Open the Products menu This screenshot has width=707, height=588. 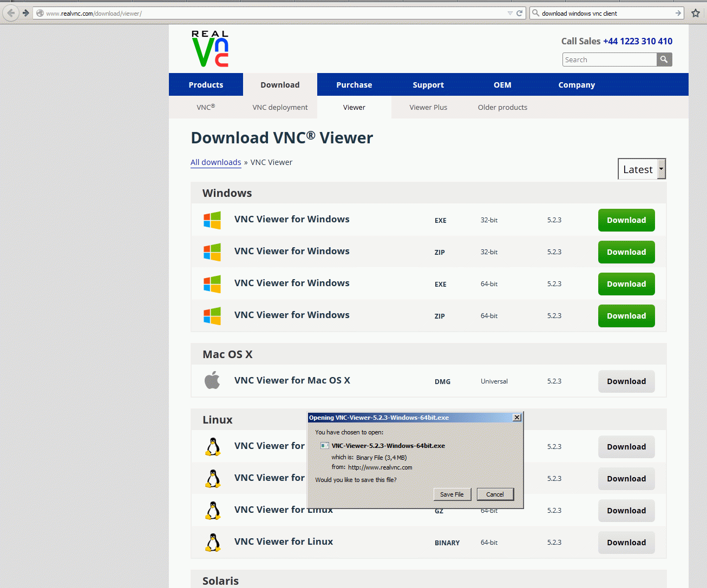click(x=206, y=85)
